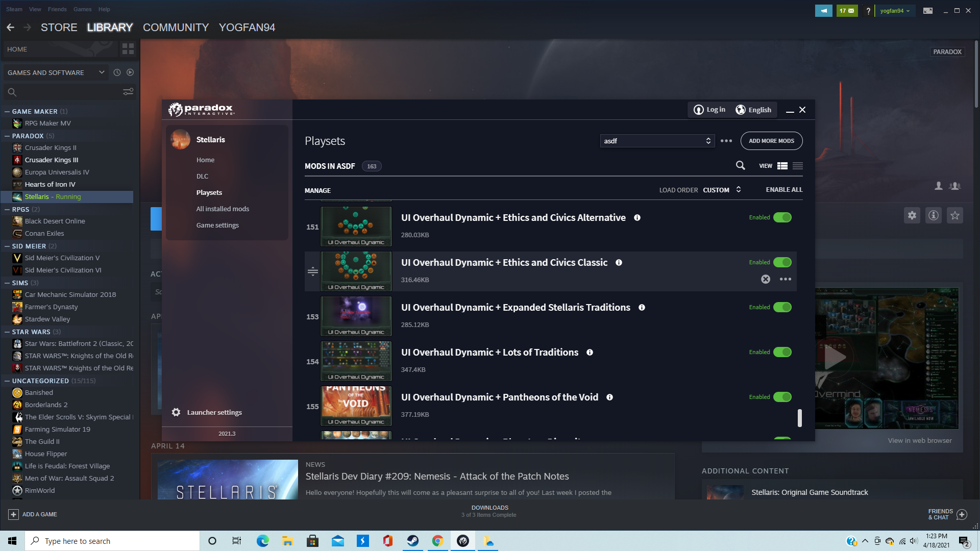
Task: Open the launcher Home page
Action: pos(205,160)
